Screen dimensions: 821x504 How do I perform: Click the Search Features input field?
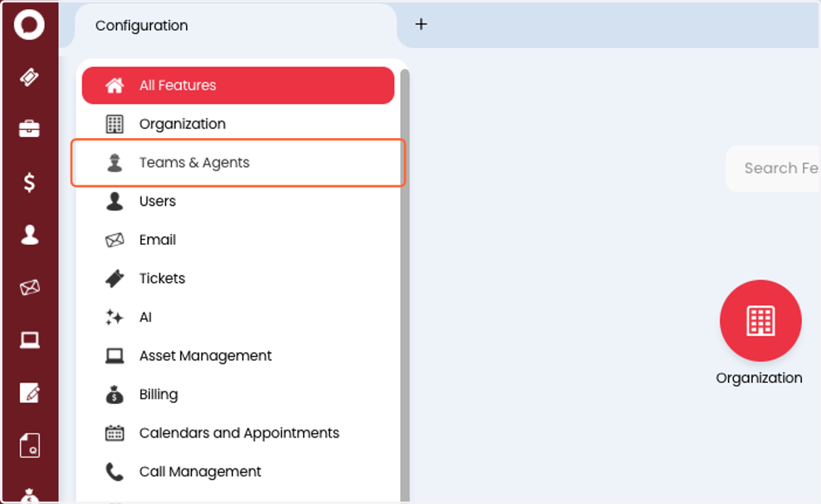pyautogui.click(x=773, y=168)
